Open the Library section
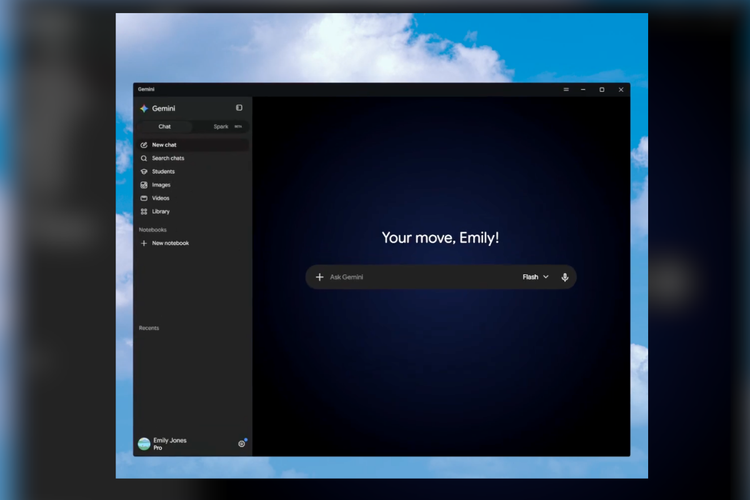The height and width of the screenshot is (500, 750). (x=193, y=211)
